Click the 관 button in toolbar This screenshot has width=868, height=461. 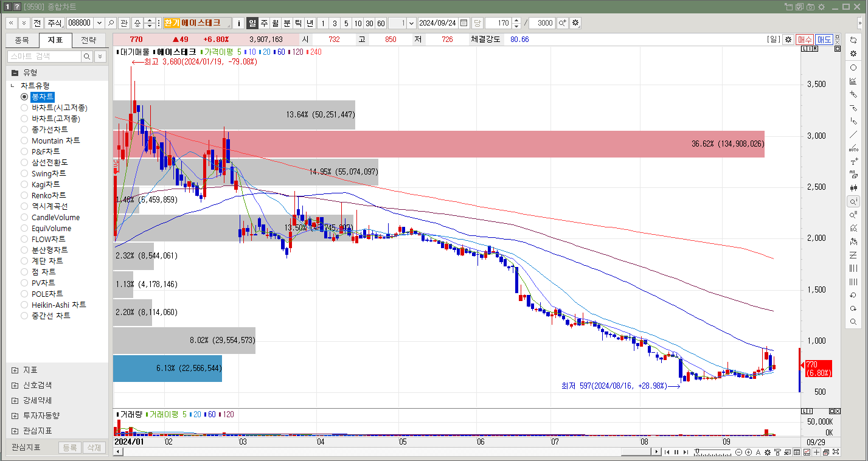(124, 23)
